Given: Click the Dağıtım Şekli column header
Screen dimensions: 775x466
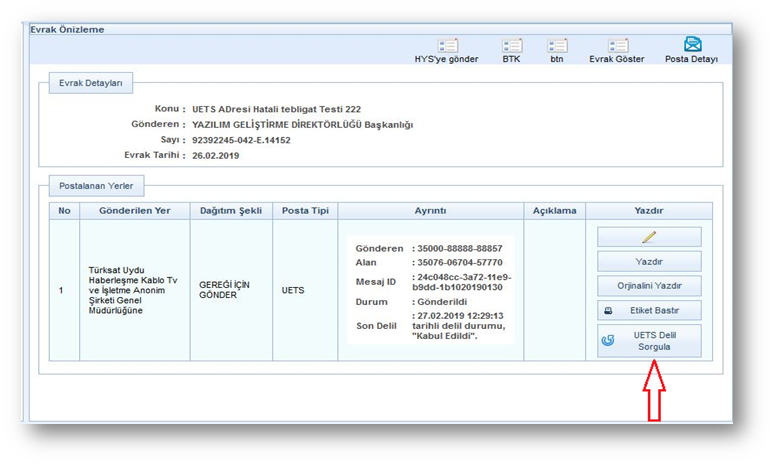Looking at the screenshot, I should (x=231, y=211).
